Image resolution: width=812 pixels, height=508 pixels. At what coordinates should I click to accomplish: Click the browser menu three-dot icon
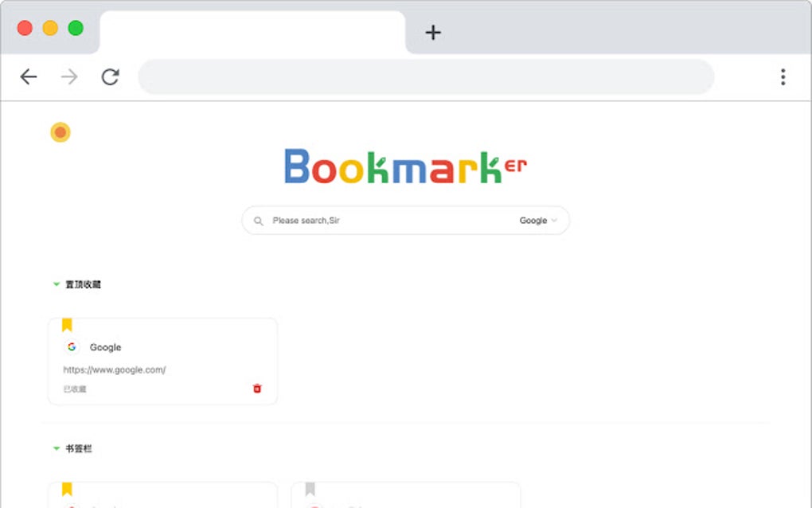coord(783,76)
